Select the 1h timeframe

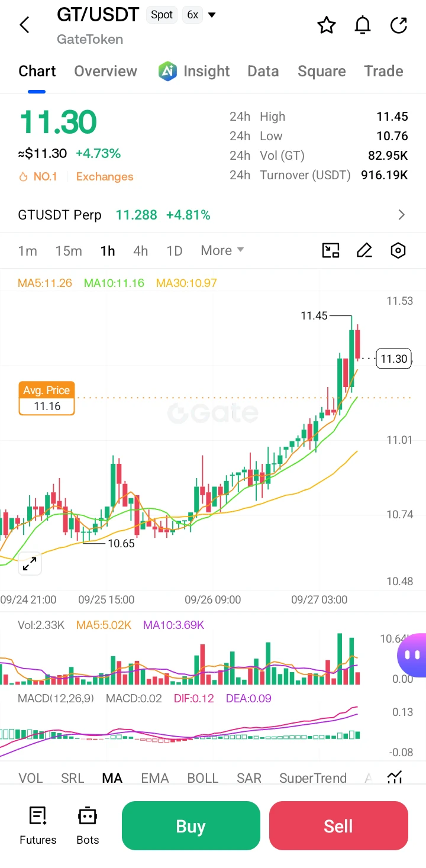pyautogui.click(x=108, y=250)
